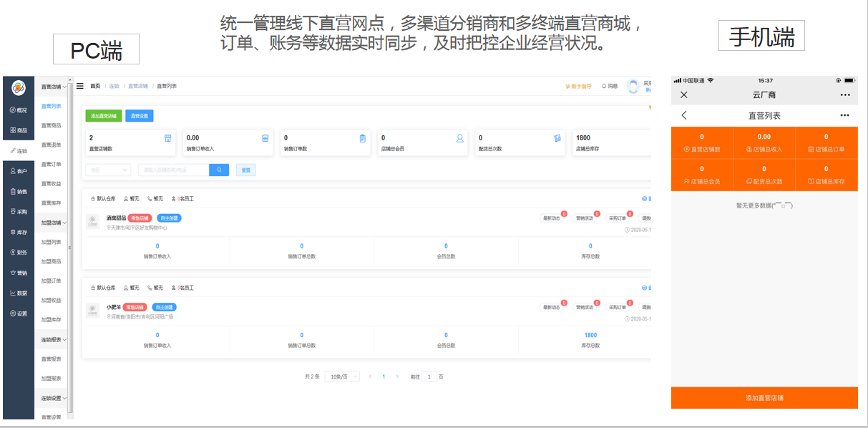The height and width of the screenshot is (428, 868).
Task: Click 新手指导 link in top bar
Action: 578,86
